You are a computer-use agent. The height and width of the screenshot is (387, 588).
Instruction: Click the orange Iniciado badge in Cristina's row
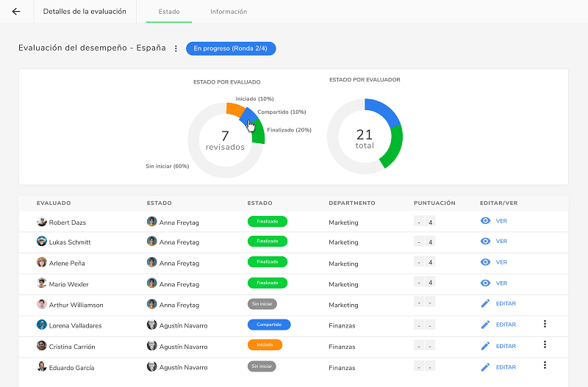tap(265, 344)
